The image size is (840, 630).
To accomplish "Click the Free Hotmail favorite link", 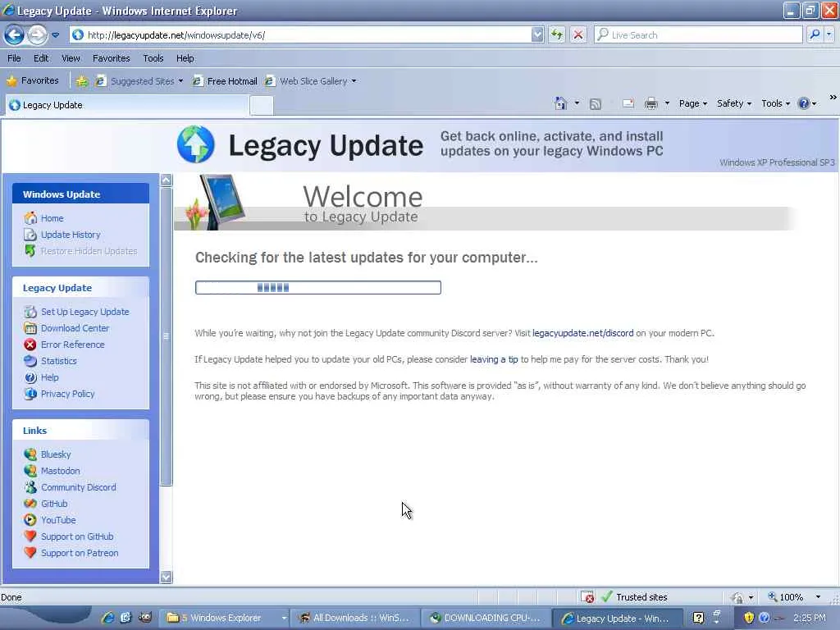I will [x=225, y=81].
